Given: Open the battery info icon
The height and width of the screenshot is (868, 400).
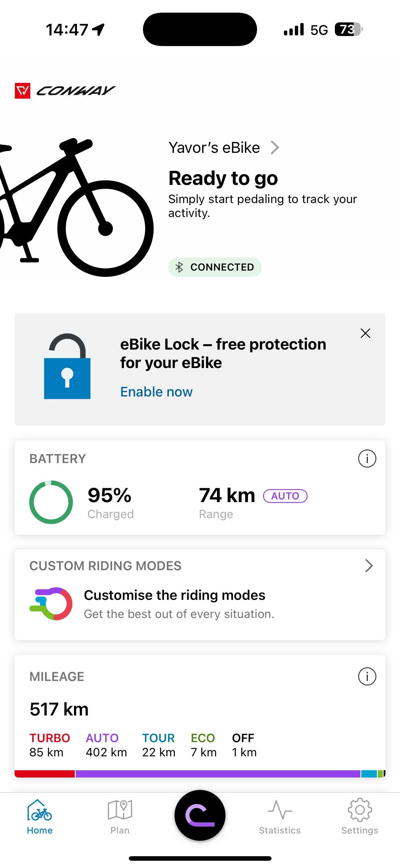Looking at the screenshot, I should click(x=367, y=458).
